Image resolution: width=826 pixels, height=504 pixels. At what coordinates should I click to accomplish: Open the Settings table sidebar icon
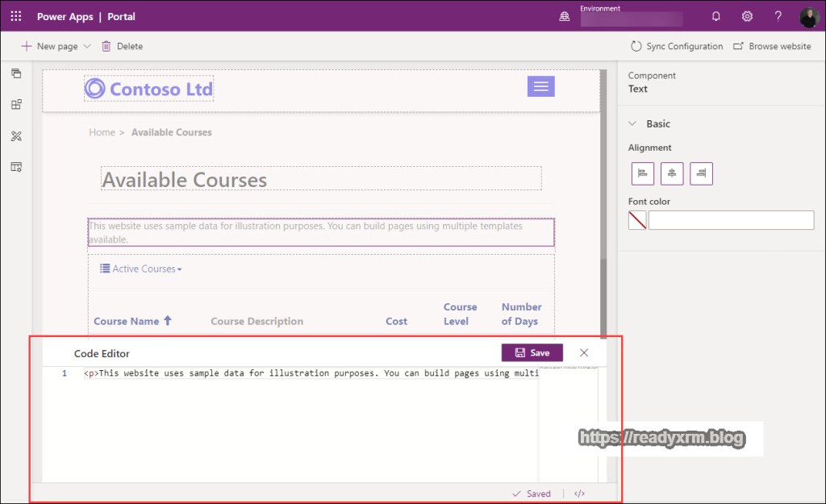[16, 167]
